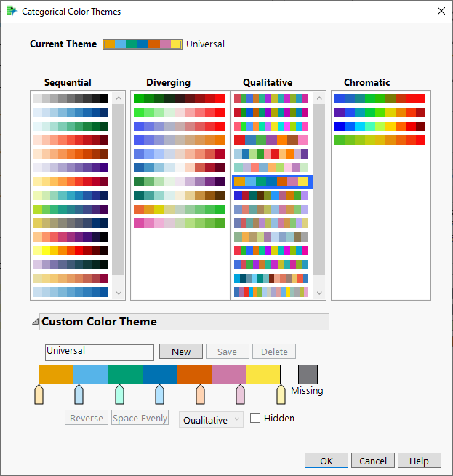453x476 pixels.
Task: Click the JMP icon in title bar
Action: coord(12,12)
